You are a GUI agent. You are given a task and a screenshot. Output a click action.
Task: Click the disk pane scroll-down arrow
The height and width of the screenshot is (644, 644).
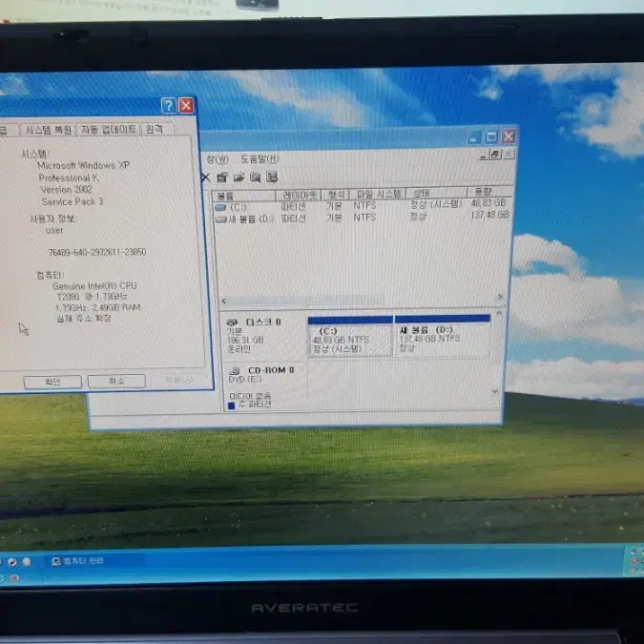click(x=495, y=391)
